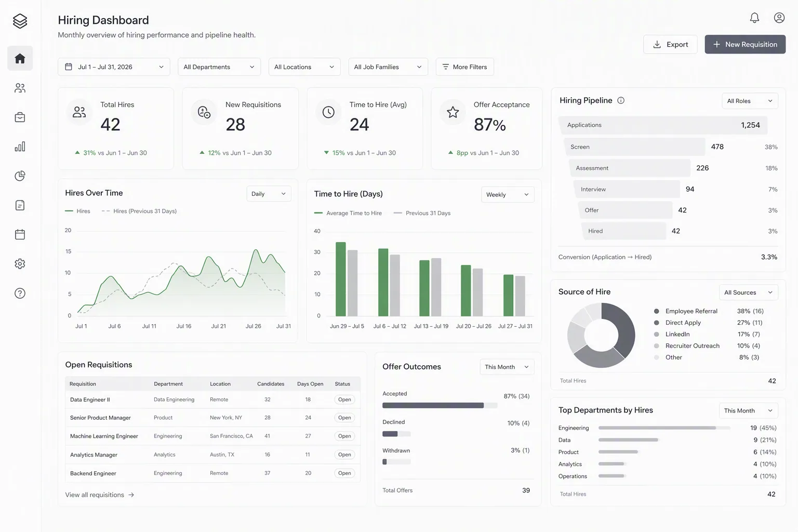Image resolution: width=798 pixels, height=532 pixels.
Task: Open the Help question mark icon
Action: pyautogui.click(x=20, y=293)
